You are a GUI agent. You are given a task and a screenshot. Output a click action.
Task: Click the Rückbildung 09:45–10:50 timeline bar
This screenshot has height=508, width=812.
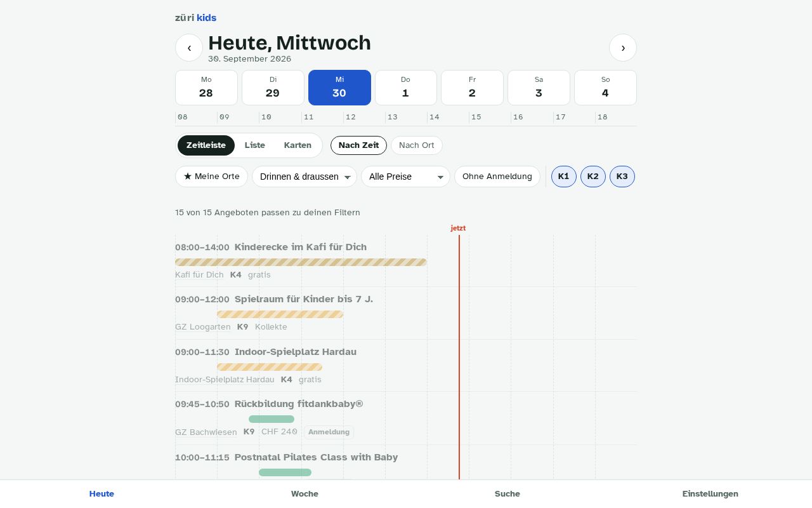(272, 419)
